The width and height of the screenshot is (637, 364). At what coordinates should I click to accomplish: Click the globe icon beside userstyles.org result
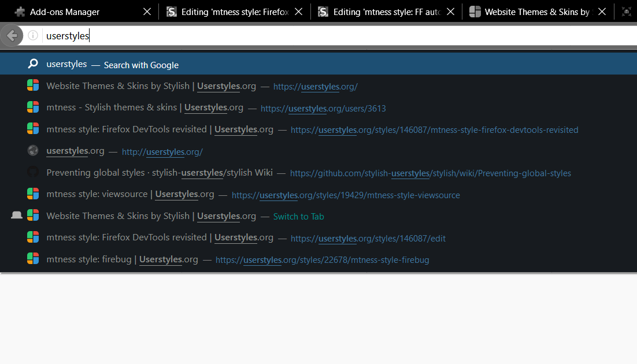click(x=33, y=151)
